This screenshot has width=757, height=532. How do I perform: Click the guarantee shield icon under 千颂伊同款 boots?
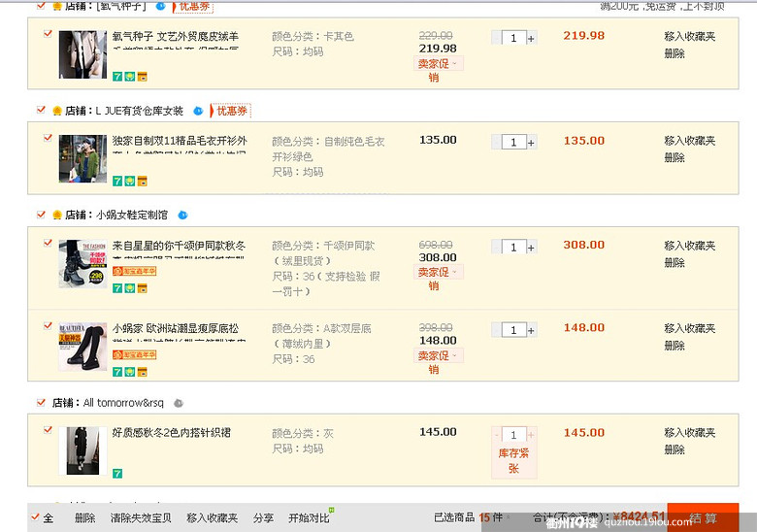(130, 288)
